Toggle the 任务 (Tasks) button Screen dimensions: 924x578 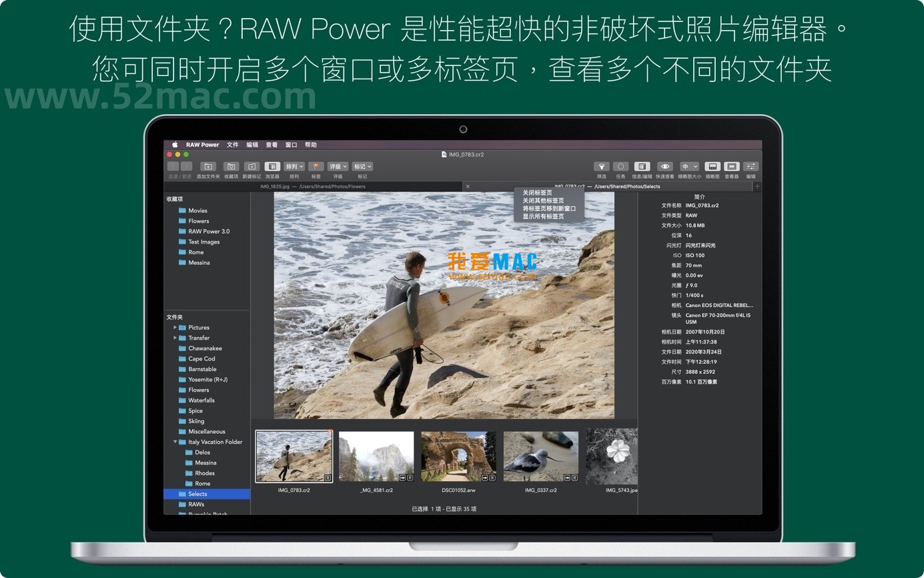click(x=621, y=166)
